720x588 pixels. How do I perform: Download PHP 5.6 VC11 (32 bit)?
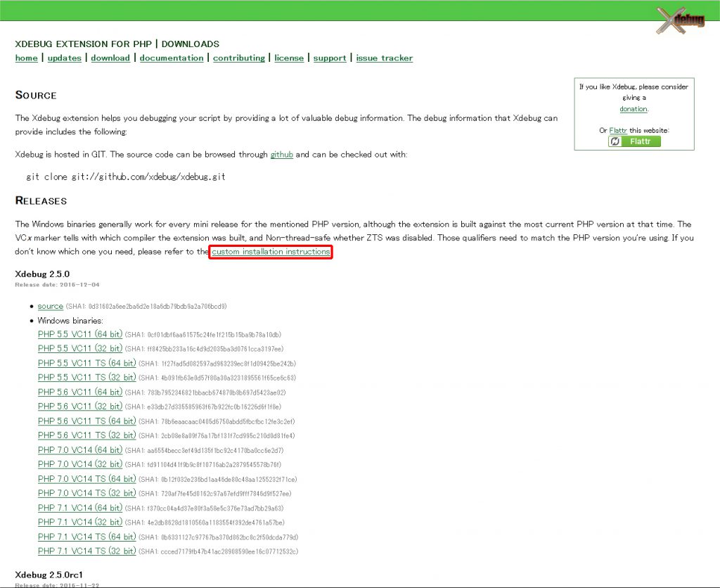[x=80, y=407]
